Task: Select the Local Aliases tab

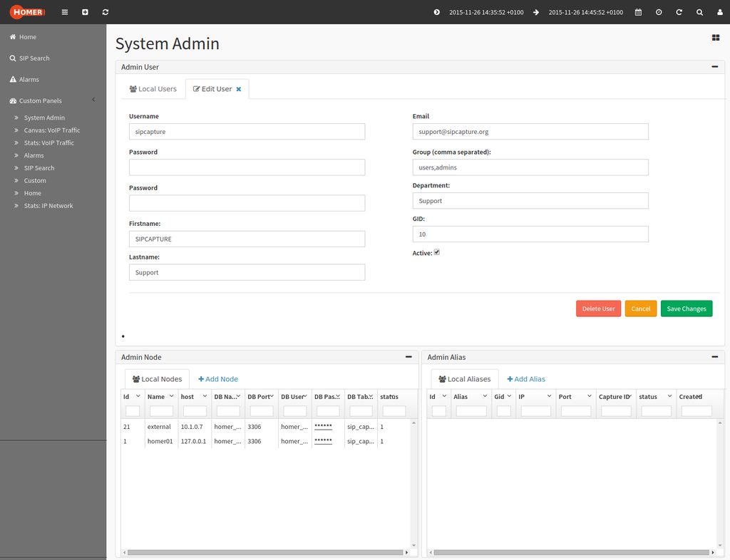Action: click(465, 379)
